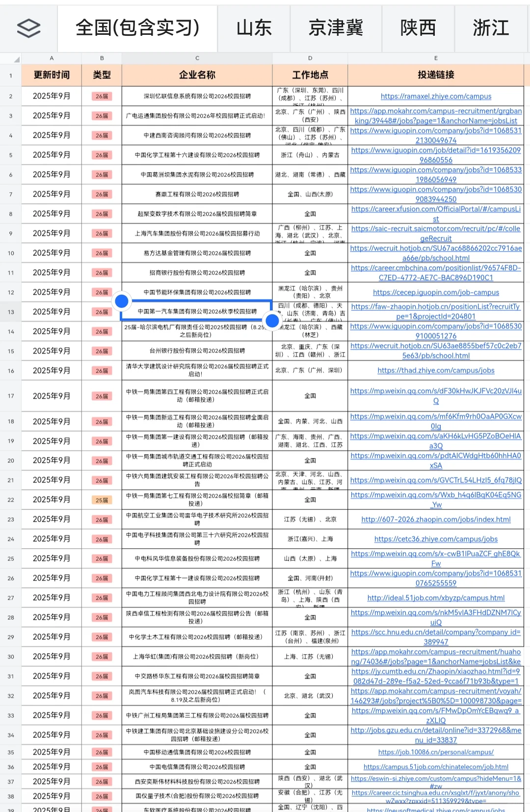The image size is (530, 812).
Task: Open the sheet layers icon
Action: pos(28,28)
